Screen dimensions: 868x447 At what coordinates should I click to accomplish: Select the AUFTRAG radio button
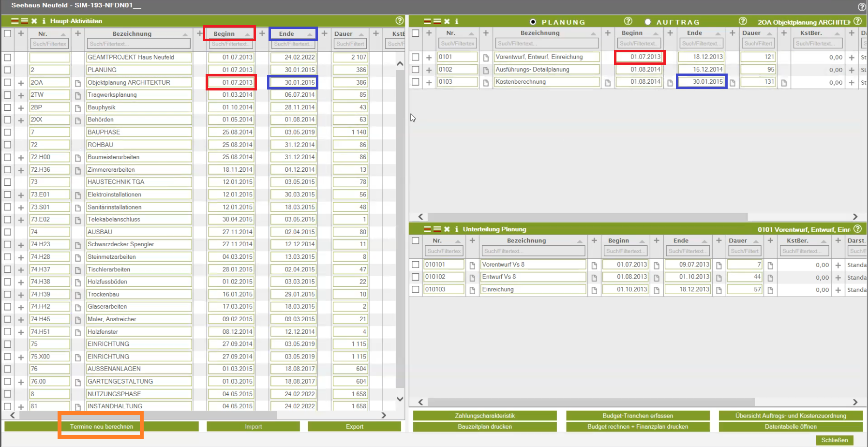[648, 22]
